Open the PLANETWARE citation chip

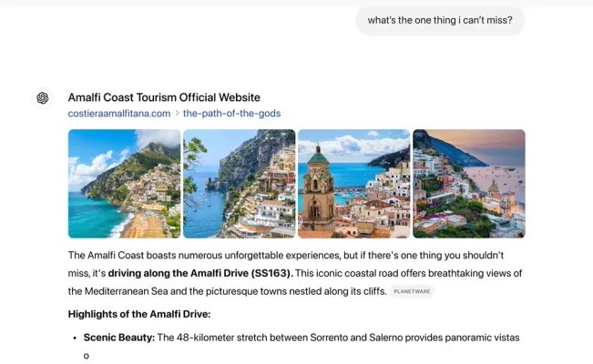413,291
